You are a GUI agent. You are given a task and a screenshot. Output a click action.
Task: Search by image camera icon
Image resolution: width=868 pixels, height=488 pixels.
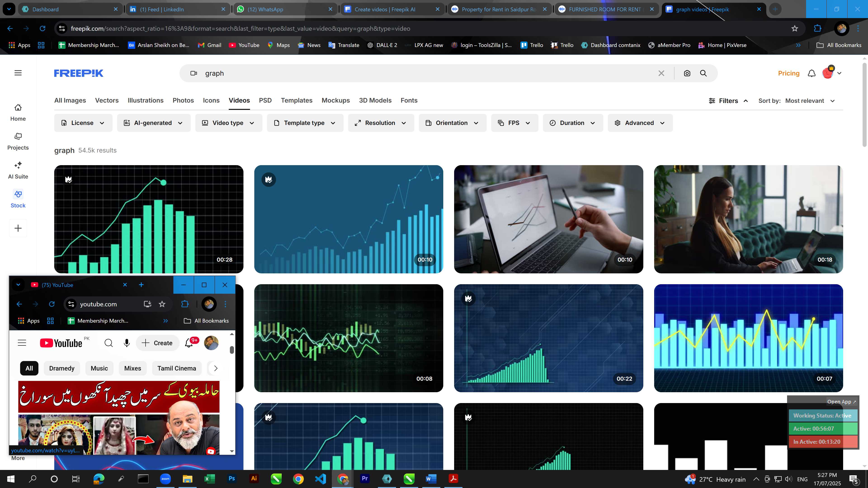pyautogui.click(x=687, y=73)
